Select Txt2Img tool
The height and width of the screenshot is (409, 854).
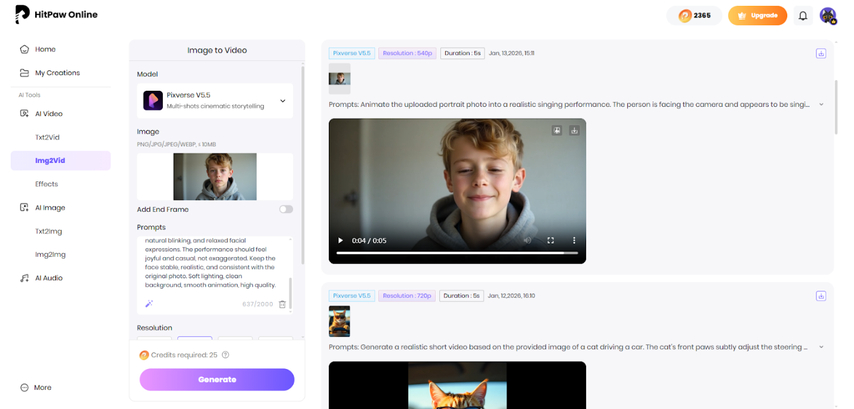click(x=48, y=231)
